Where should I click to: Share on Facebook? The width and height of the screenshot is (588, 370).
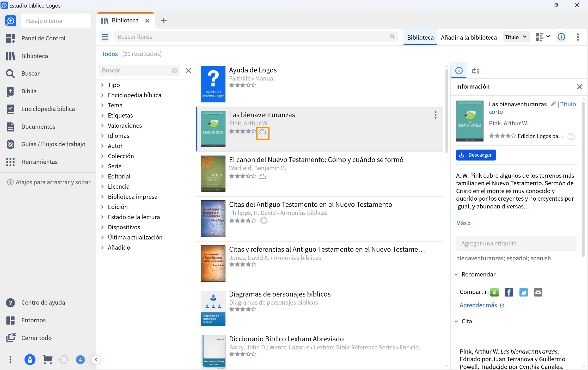pos(509,292)
